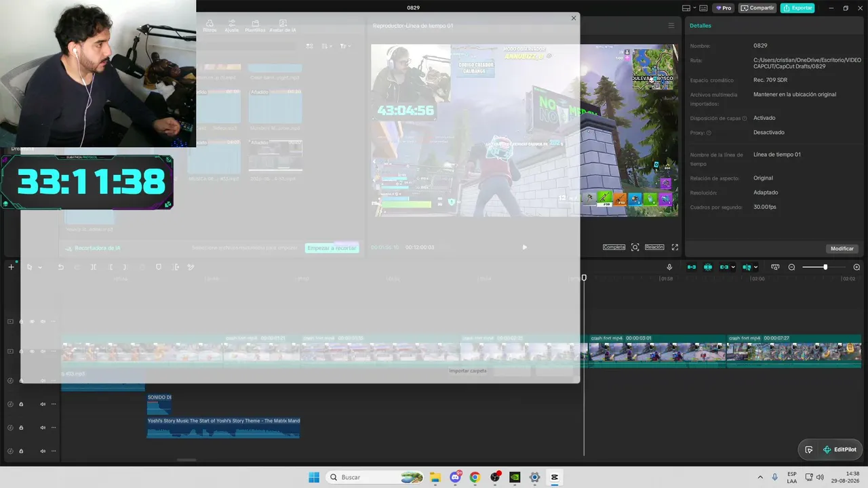Click the Pro upgrade button

[724, 8]
